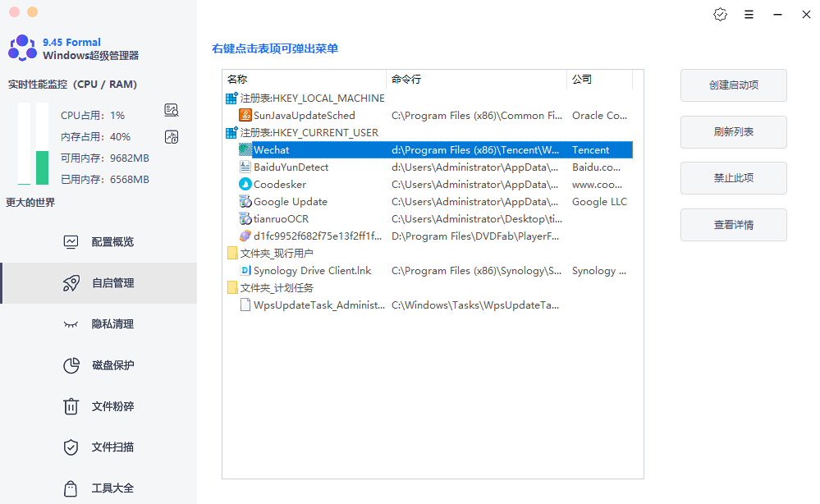The height and width of the screenshot is (504, 820).
Task: Click the CPU monitor detail icon
Action: 171,109
